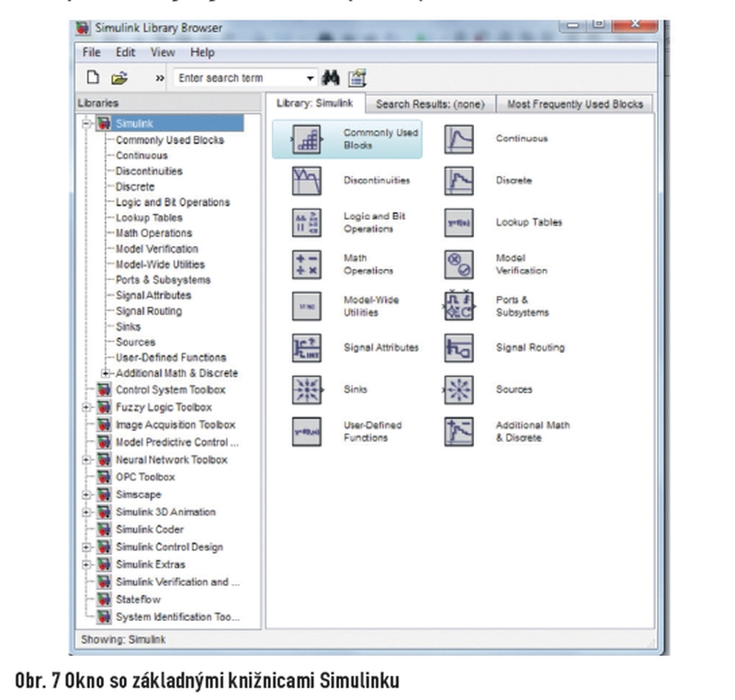The height and width of the screenshot is (700, 735).
Task: Click the toolbar icon next to the binoculars
Action: pos(357,78)
